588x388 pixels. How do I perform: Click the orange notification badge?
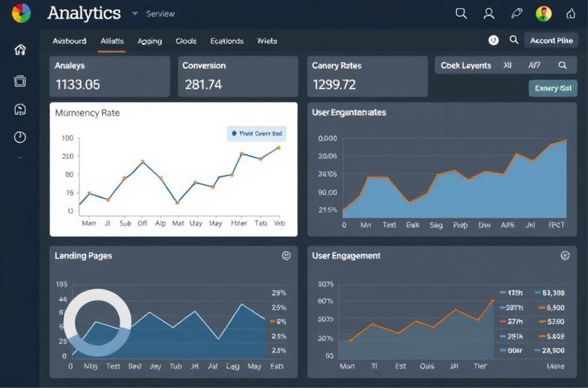[x=493, y=40]
